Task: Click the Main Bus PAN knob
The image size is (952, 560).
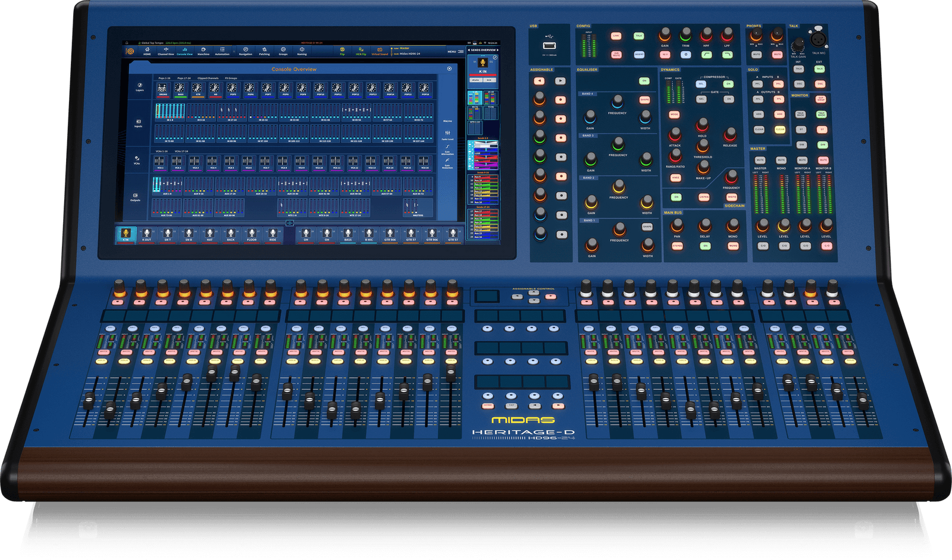Action: (677, 225)
